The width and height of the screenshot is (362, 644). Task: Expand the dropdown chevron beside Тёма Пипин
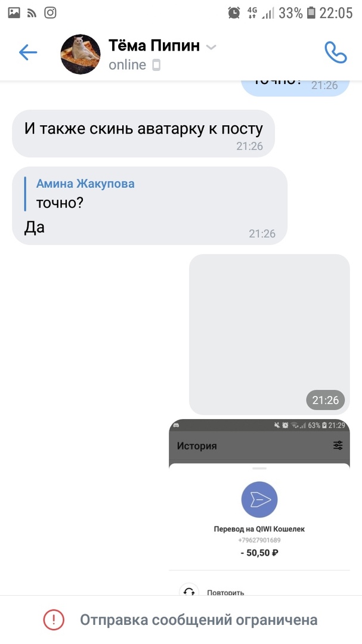tap(211, 47)
